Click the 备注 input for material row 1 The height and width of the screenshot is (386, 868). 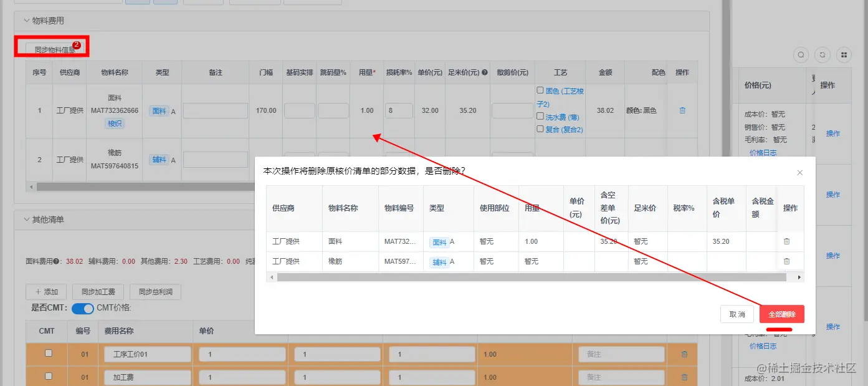216,110
